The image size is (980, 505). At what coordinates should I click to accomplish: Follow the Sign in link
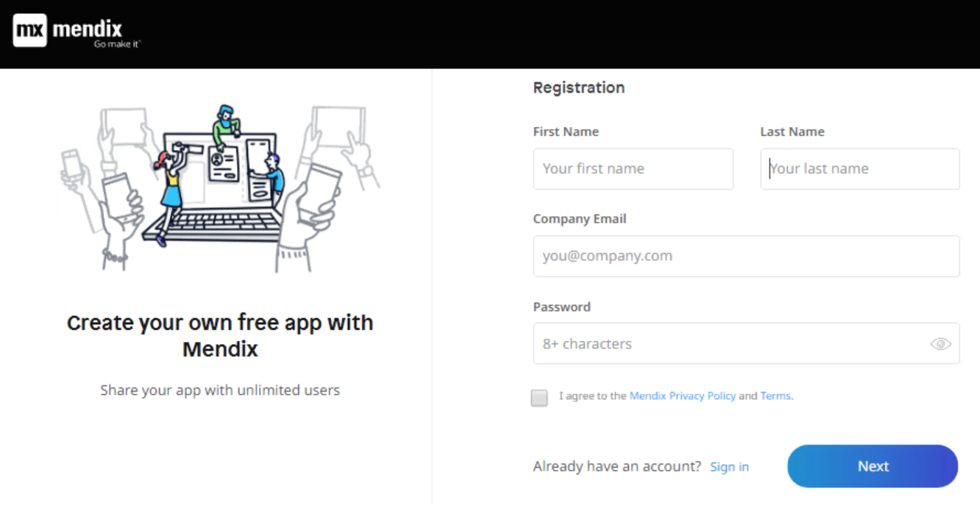729,467
